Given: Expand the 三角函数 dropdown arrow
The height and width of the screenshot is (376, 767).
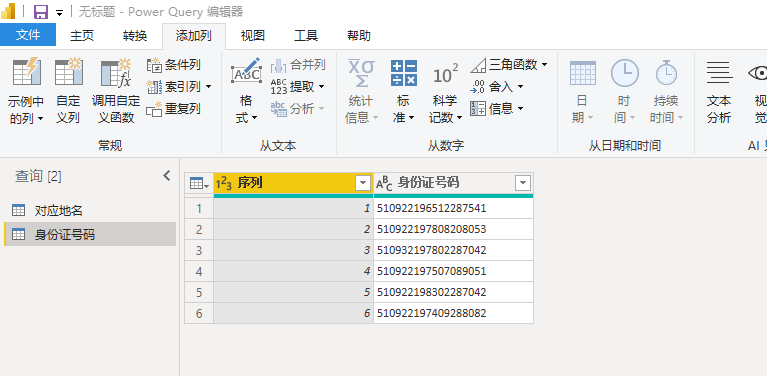Looking at the screenshot, I should (x=544, y=65).
